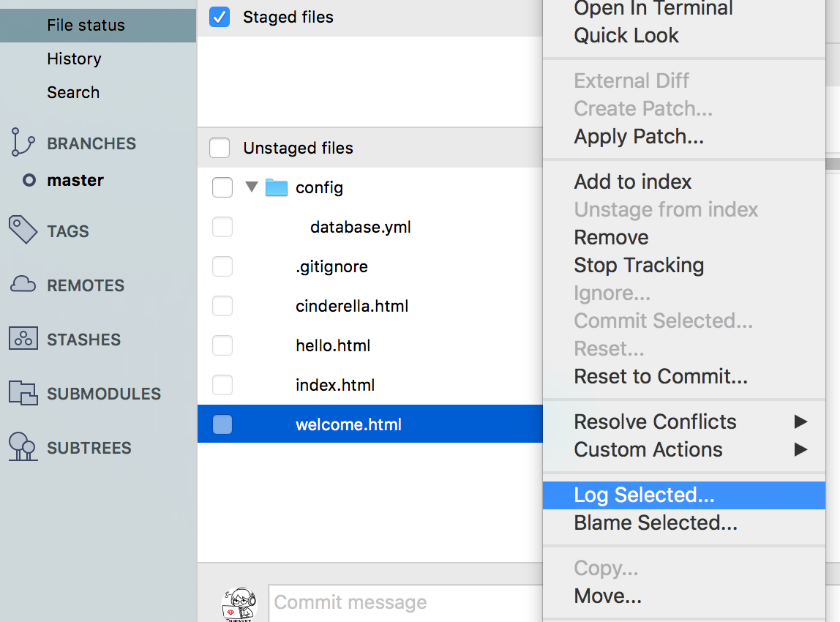
Task: Check the Unstaged files checkbox
Action: [x=220, y=148]
